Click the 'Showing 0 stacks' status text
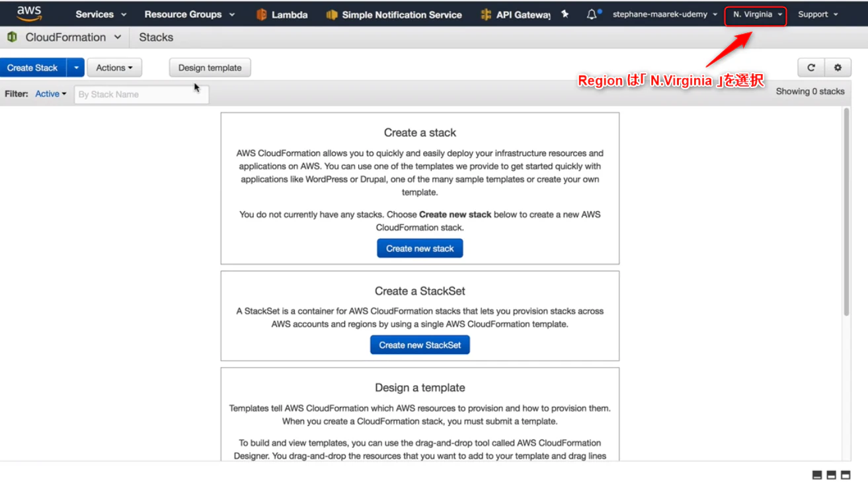This screenshot has width=868, height=483. pos(810,92)
